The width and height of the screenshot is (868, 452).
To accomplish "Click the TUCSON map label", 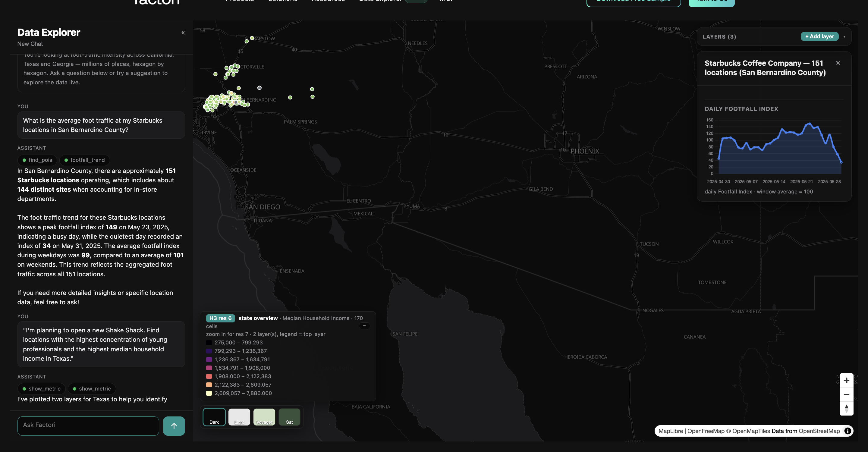I will tap(649, 244).
